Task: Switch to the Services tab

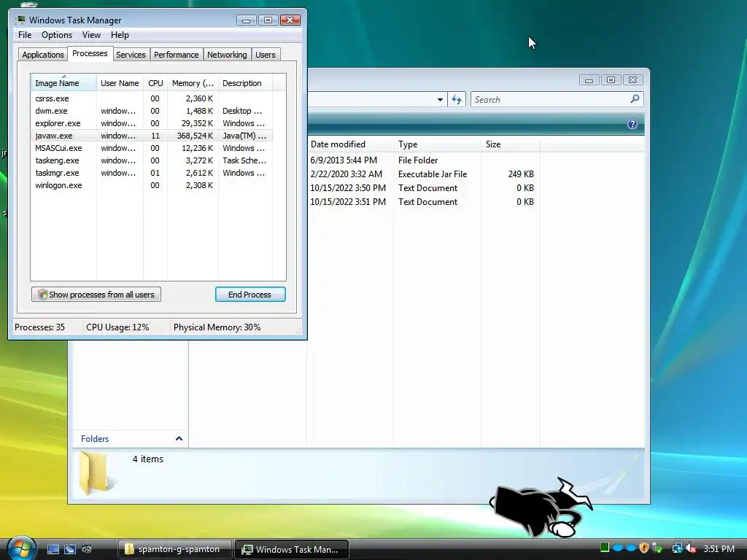Action: coord(131,55)
